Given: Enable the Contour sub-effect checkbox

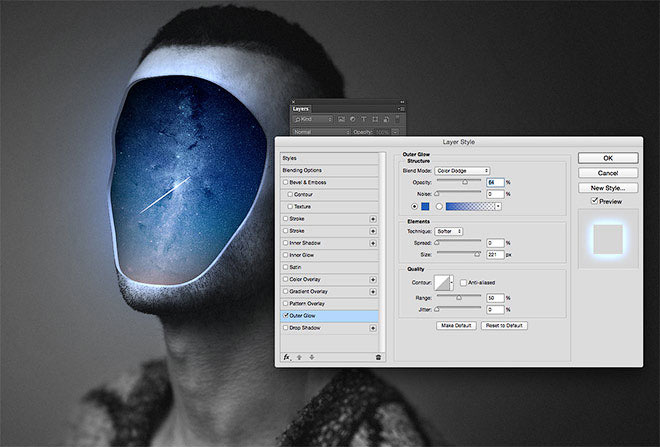Looking at the screenshot, I should click(x=290, y=194).
